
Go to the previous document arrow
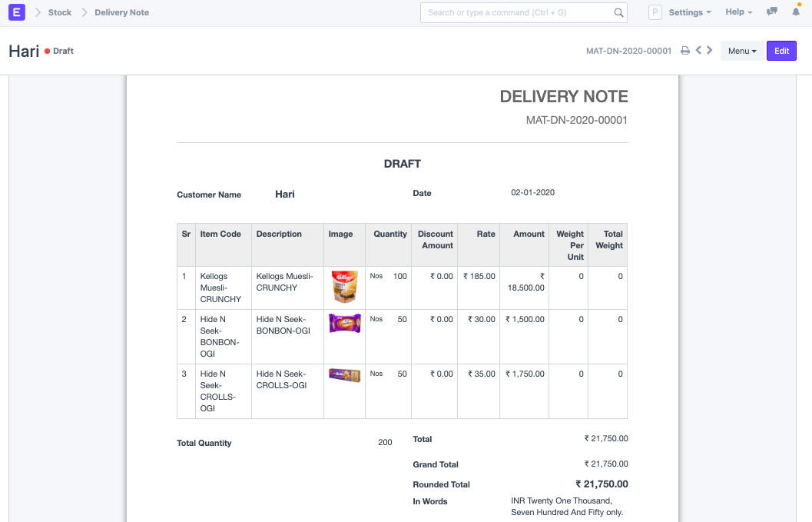[x=698, y=50]
